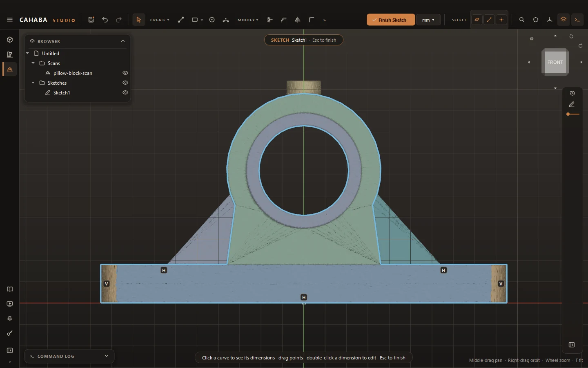
Task: Open the hamburger main menu
Action: [10, 20]
